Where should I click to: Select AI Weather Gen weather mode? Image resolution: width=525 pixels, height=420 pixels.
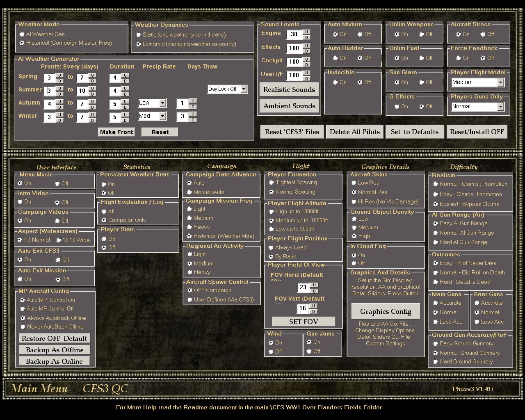22,34
